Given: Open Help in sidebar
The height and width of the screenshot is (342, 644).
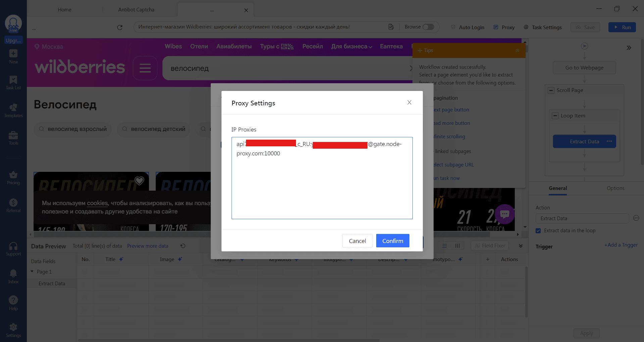Looking at the screenshot, I should pyautogui.click(x=13, y=303).
